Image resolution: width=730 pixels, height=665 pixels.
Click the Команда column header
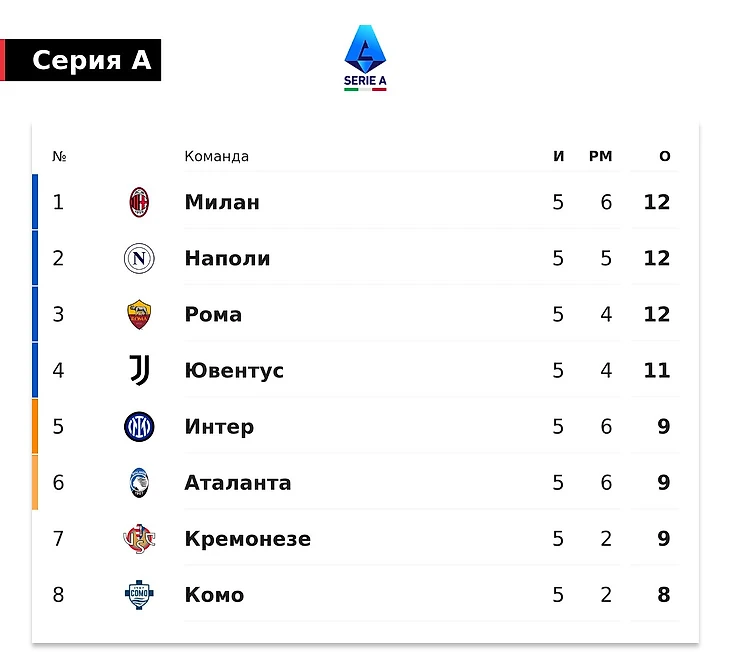pos(216,156)
